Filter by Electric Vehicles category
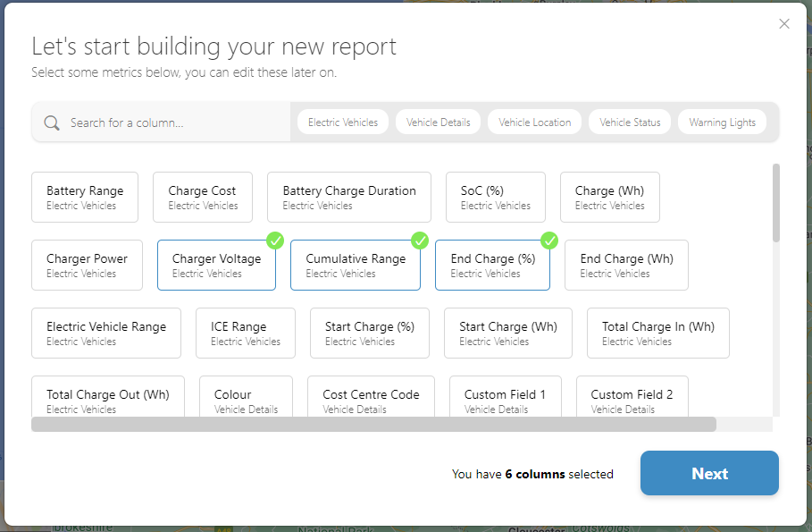812x532 pixels. pos(343,122)
